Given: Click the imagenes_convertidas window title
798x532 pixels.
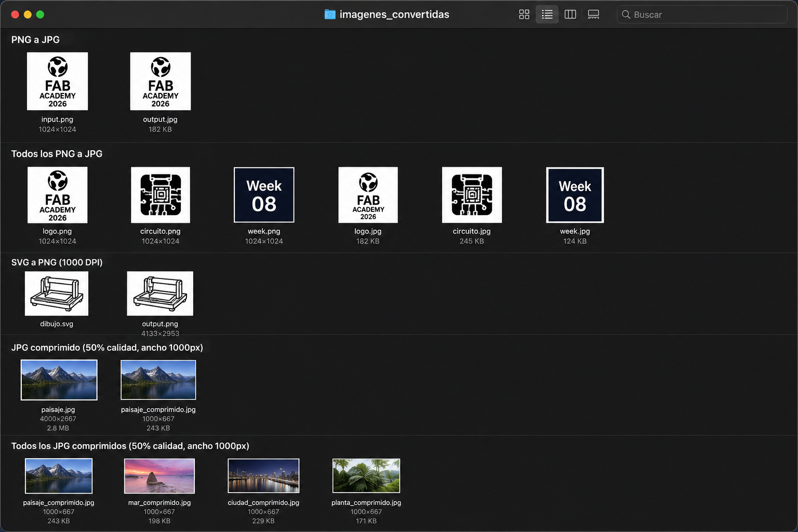Looking at the screenshot, I should click(x=394, y=15).
